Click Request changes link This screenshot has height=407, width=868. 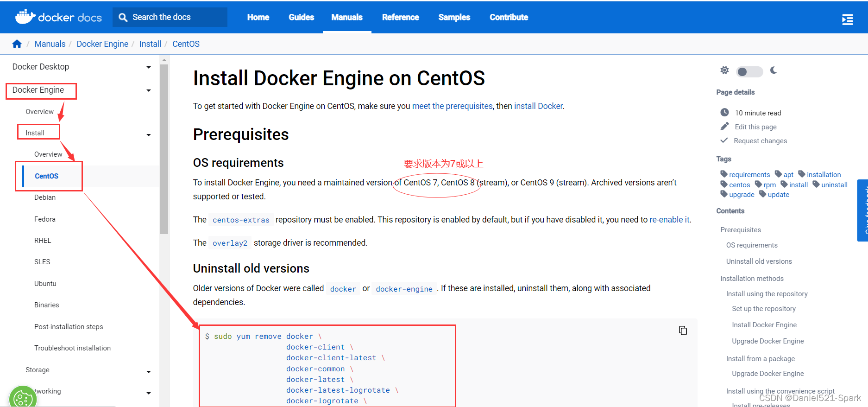(x=760, y=140)
